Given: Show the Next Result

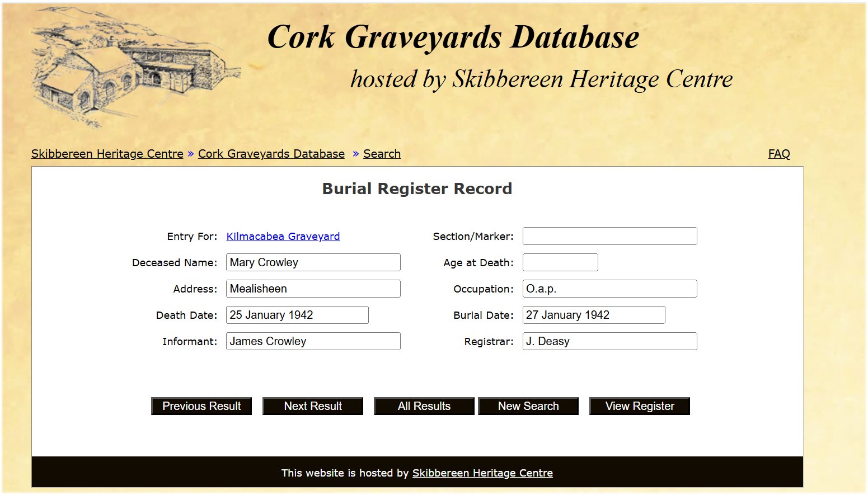Looking at the screenshot, I should (x=313, y=406).
